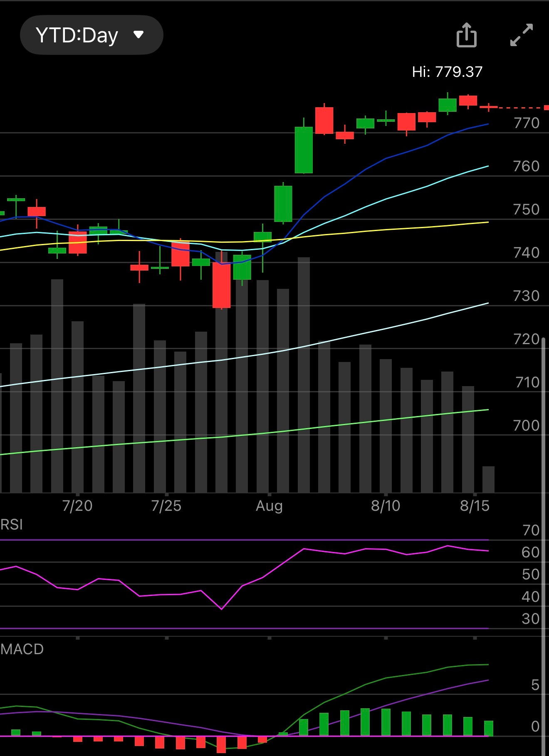Tap the Aug date label
The width and height of the screenshot is (549, 756).
(269, 506)
